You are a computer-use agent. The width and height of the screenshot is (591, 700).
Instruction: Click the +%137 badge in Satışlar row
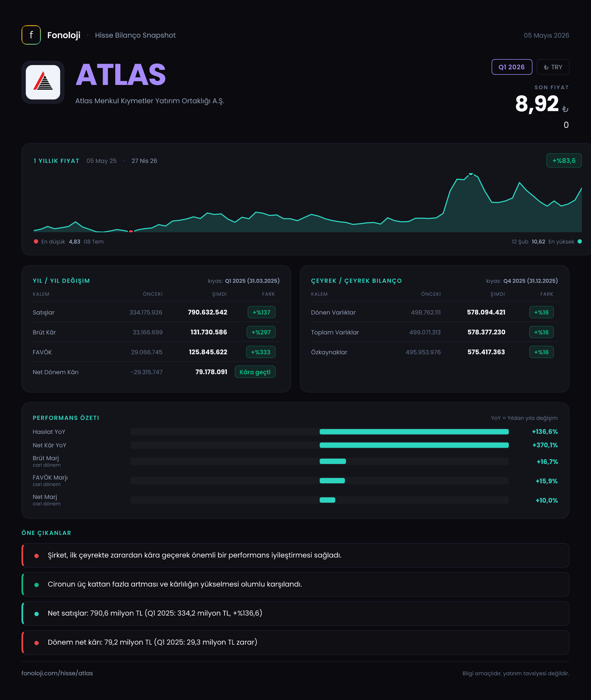(261, 312)
